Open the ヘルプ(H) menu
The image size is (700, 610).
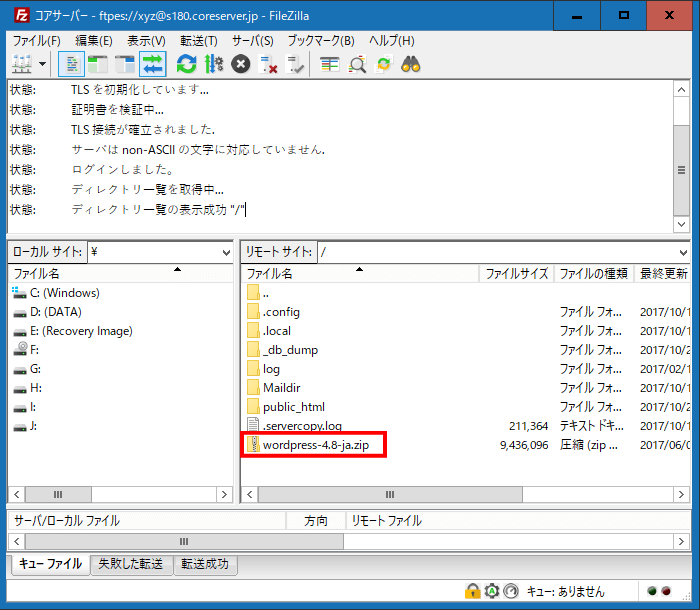pyautogui.click(x=392, y=41)
